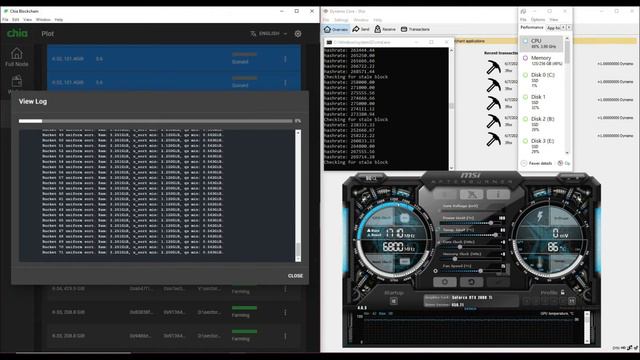Click the View Log text scrollbar

tap(298, 196)
